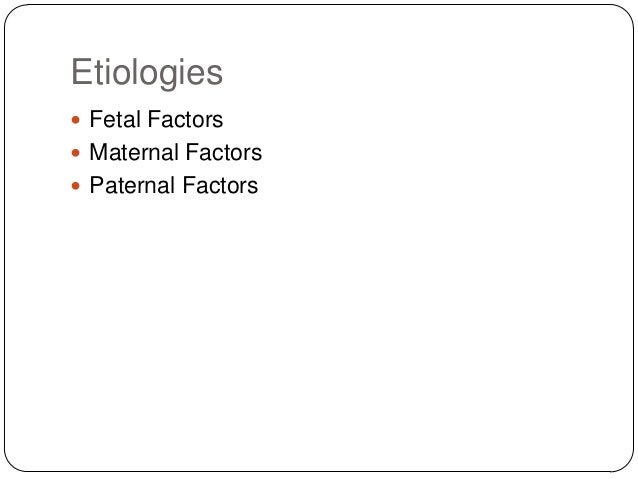638x479 pixels.
Task: Click the Paternal Factors bullet text
Action: click(173, 185)
